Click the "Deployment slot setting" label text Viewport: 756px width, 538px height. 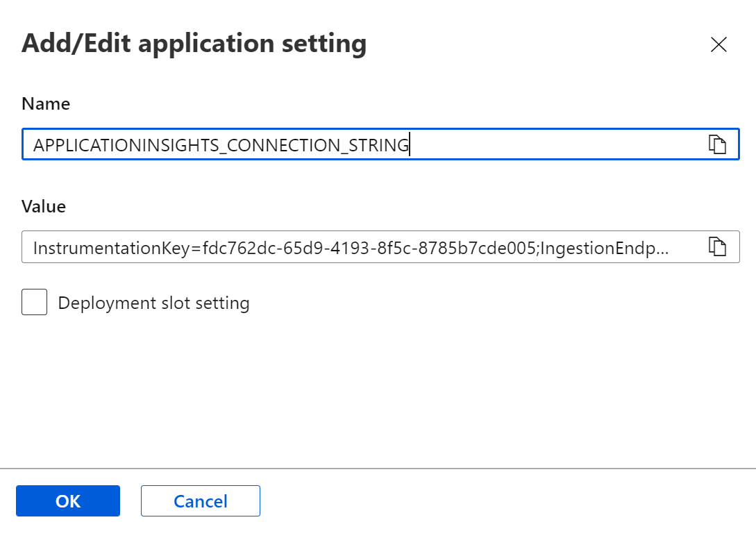[x=153, y=303]
